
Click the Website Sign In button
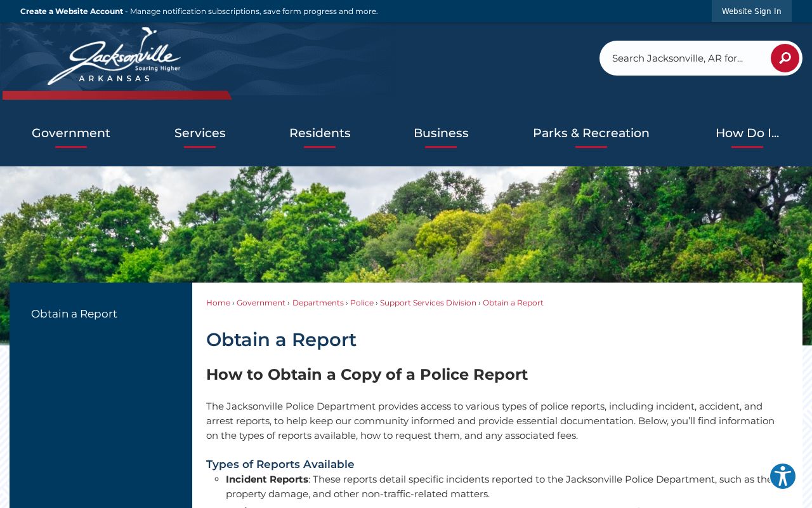point(752,11)
